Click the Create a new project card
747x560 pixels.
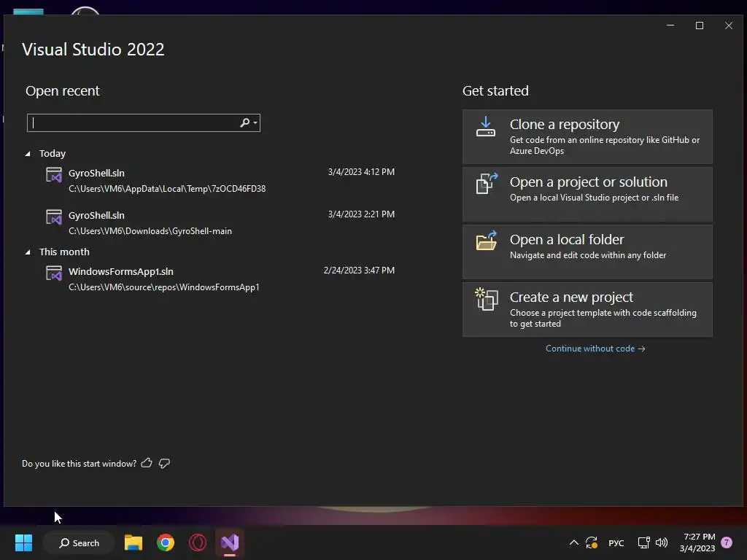pos(587,309)
